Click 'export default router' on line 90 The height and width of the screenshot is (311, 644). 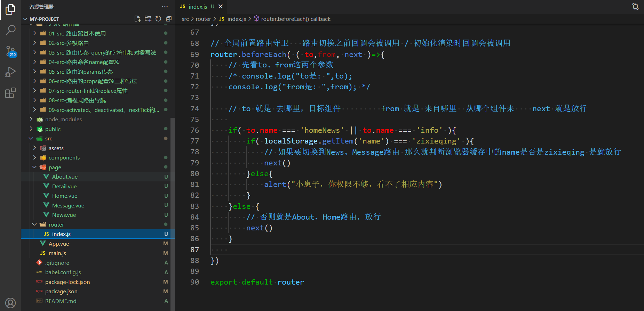tap(257, 282)
